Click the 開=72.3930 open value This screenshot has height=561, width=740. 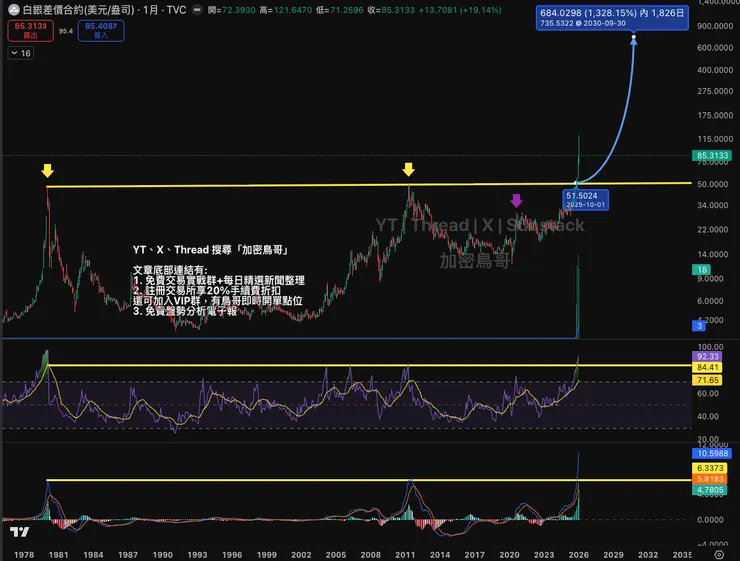tap(231, 10)
